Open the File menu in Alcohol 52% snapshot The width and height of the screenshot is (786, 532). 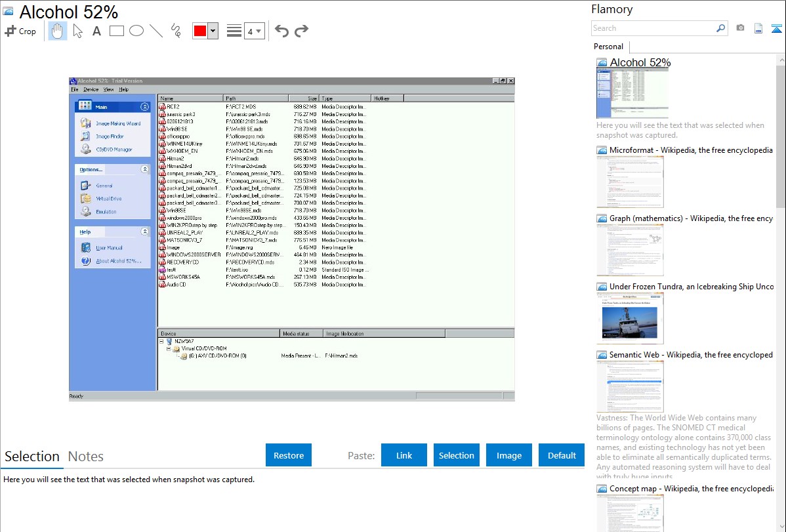pos(75,90)
